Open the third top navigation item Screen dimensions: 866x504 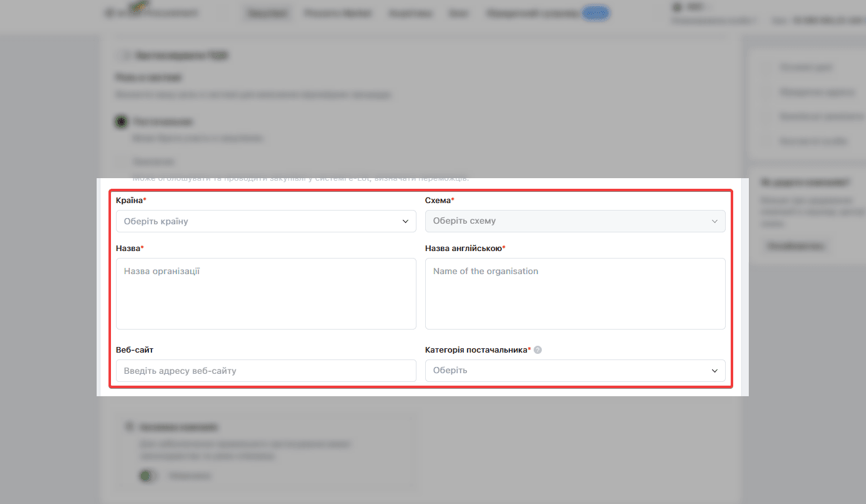(410, 13)
